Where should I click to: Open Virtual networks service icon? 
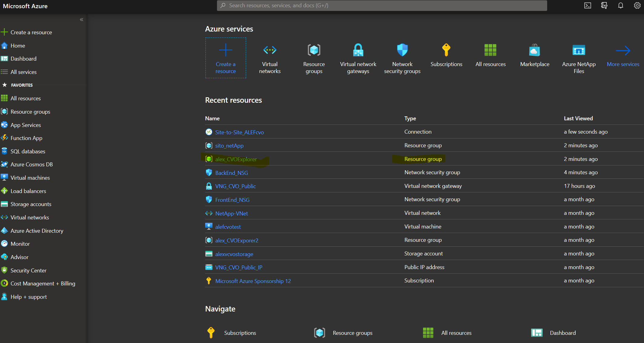pos(270,50)
